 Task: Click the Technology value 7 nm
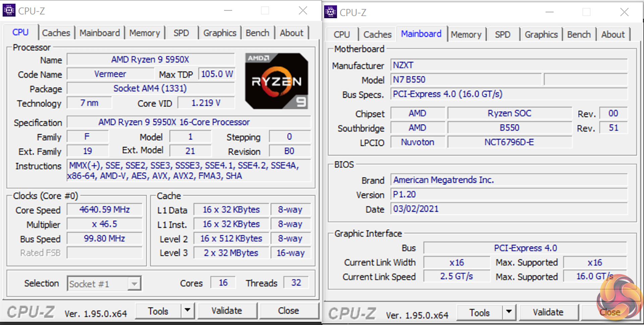point(89,103)
